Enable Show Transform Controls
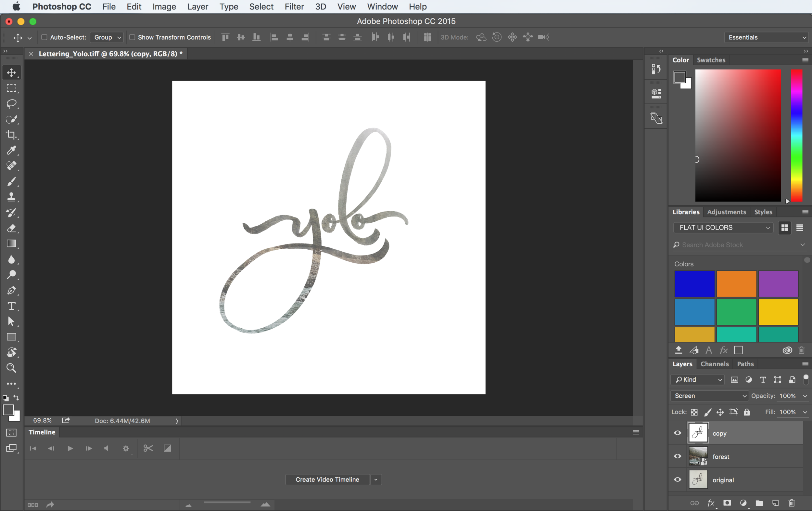Screen dimensions: 812x511 point(132,37)
